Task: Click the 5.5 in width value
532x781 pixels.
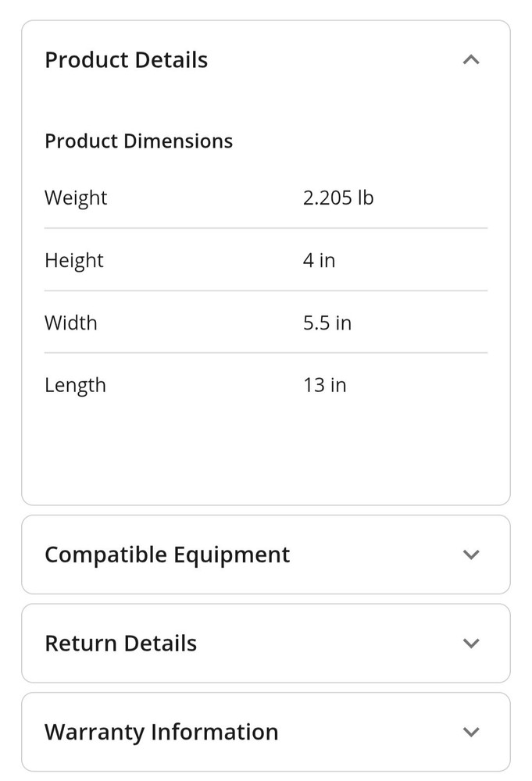Action: (327, 323)
